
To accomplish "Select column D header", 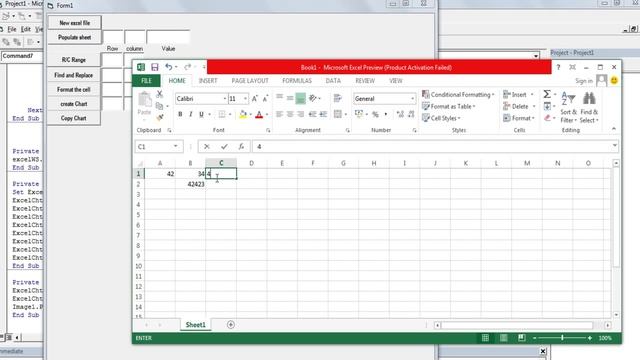I will [x=251, y=163].
